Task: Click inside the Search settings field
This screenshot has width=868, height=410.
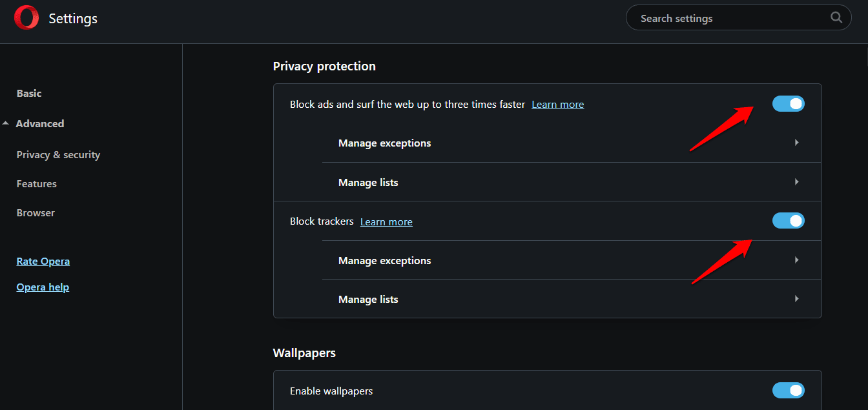Action: pyautogui.click(x=710, y=17)
